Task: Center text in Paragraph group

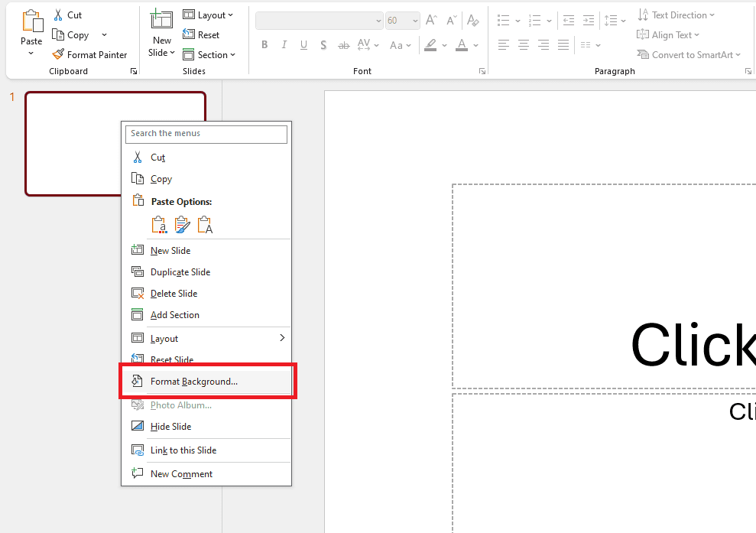Action: 523,45
